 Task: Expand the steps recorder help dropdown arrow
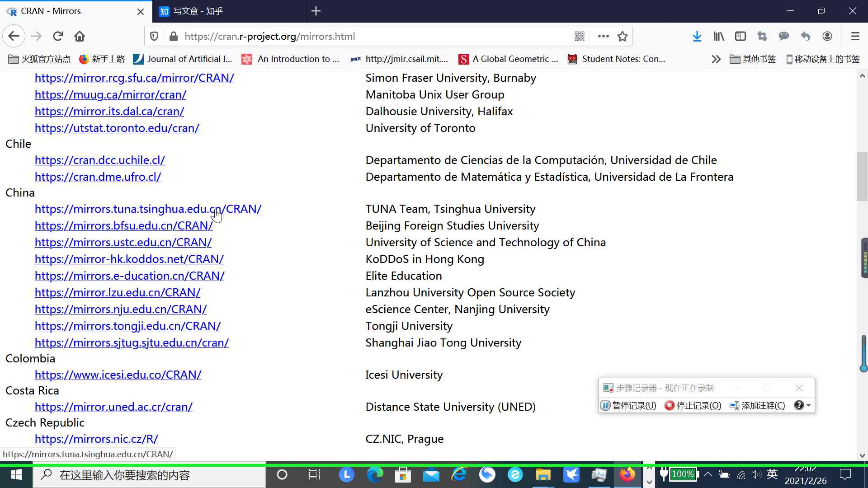tap(809, 405)
